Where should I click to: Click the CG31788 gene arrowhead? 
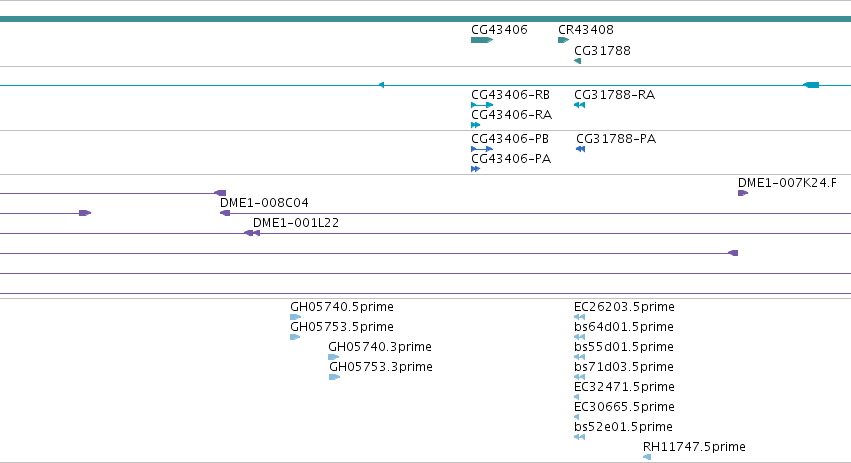(577, 61)
